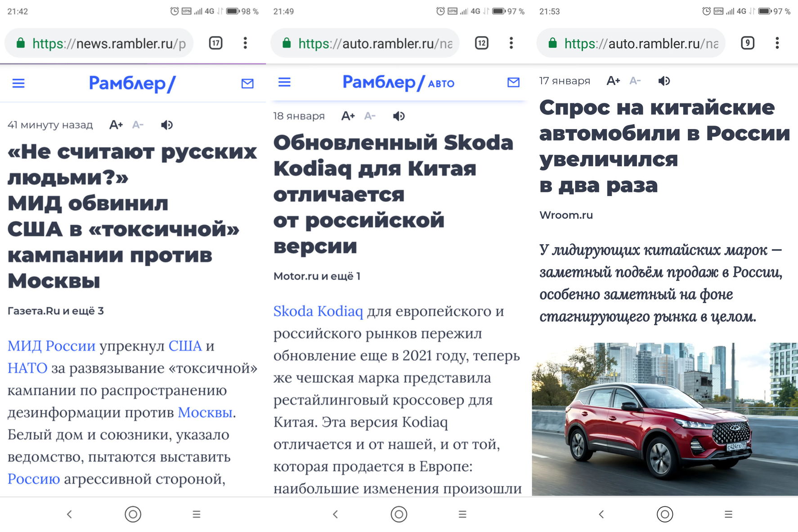
Task: Tap Android recents button under Chinese cars article
Action: pos(728,514)
